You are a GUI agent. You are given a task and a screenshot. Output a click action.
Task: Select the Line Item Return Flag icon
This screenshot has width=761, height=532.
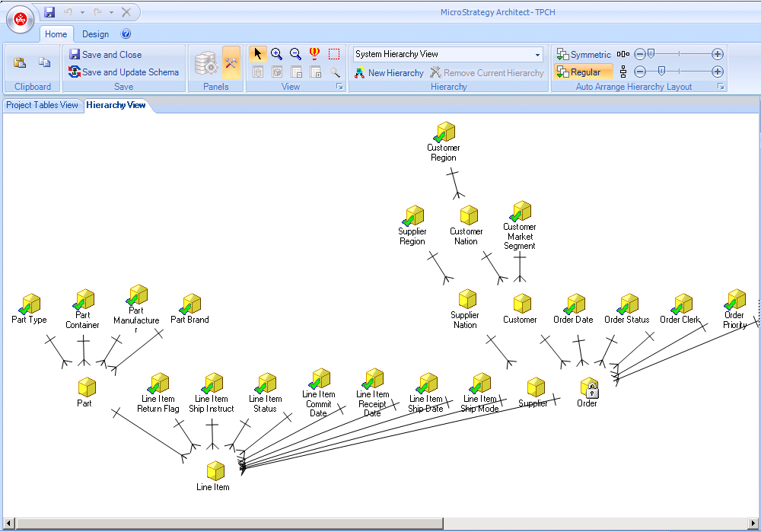click(158, 384)
